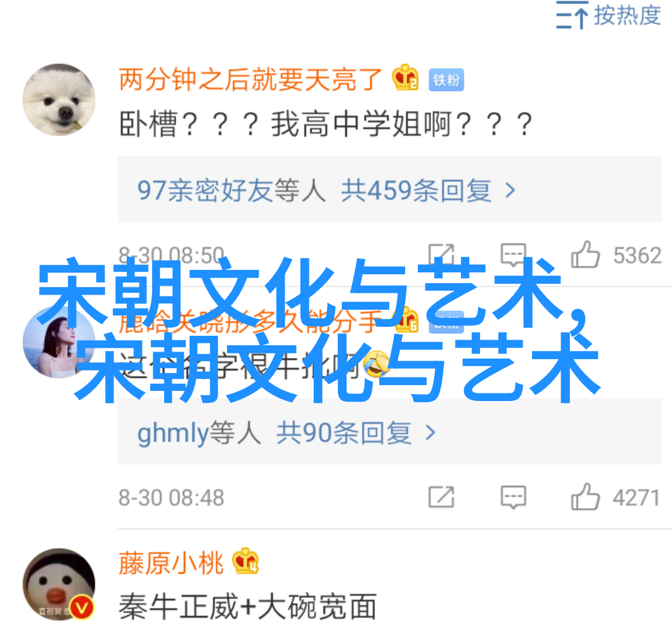Sort comments by 按热度 popularity
This screenshot has height=643, width=672.
click(608, 15)
